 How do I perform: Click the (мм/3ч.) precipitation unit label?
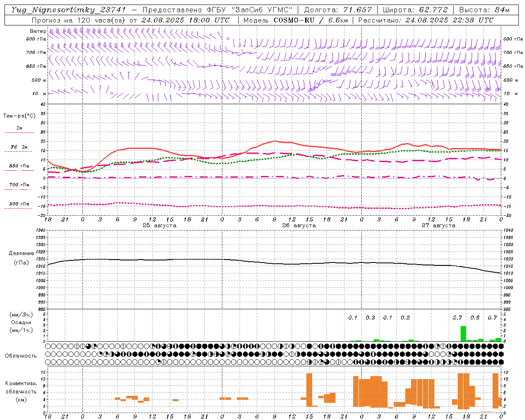(21, 315)
